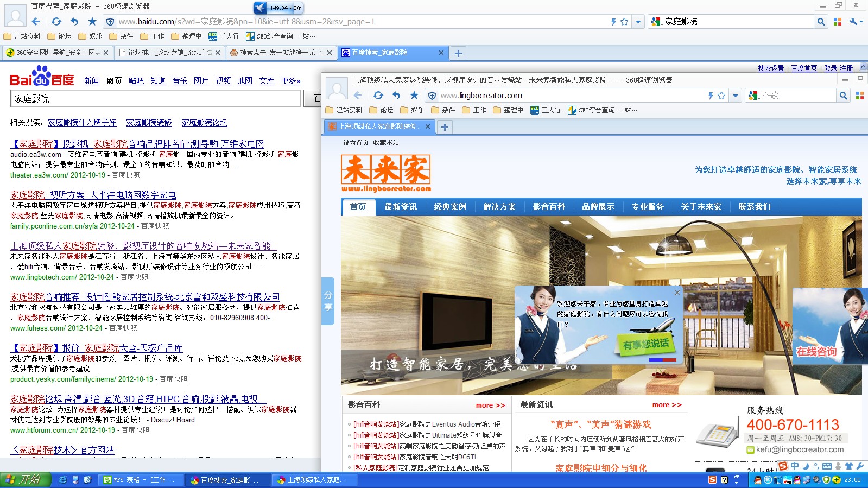Click 设为首页 on lingbocreator page
Viewport: 868px width, 488px height.
click(356, 143)
